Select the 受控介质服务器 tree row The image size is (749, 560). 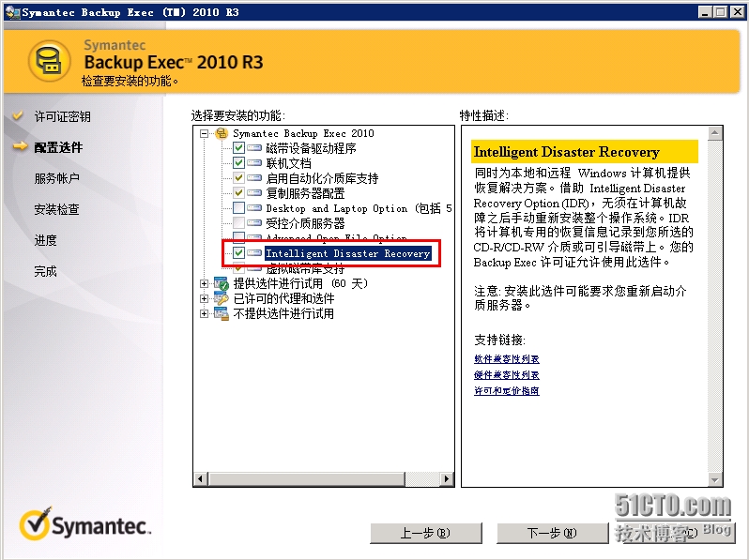tap(305, 223)
